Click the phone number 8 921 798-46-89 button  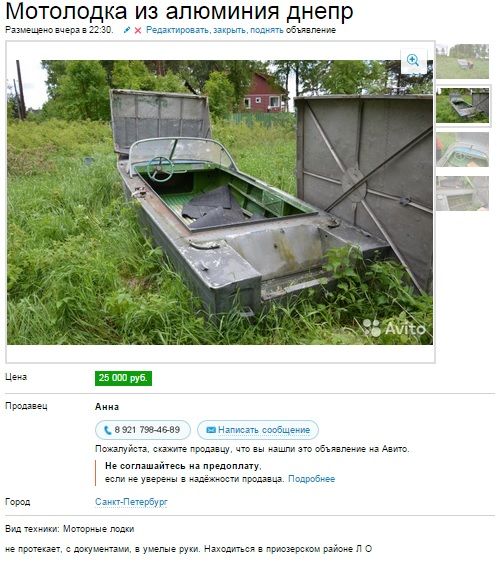tap(143, 430)
